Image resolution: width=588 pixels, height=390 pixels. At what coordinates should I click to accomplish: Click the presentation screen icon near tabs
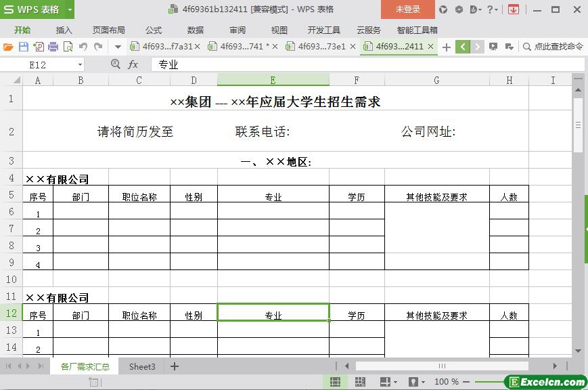[493, 47]
